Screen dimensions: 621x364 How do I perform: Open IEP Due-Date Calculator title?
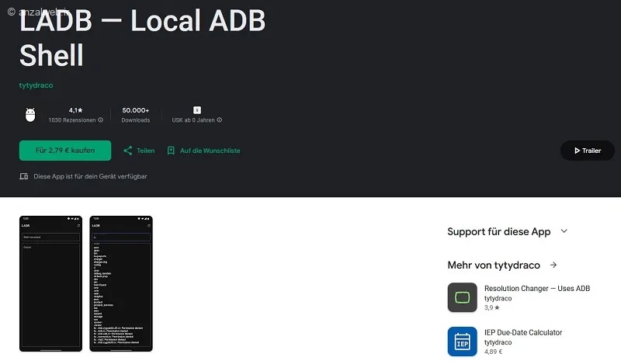coord(522,332)
